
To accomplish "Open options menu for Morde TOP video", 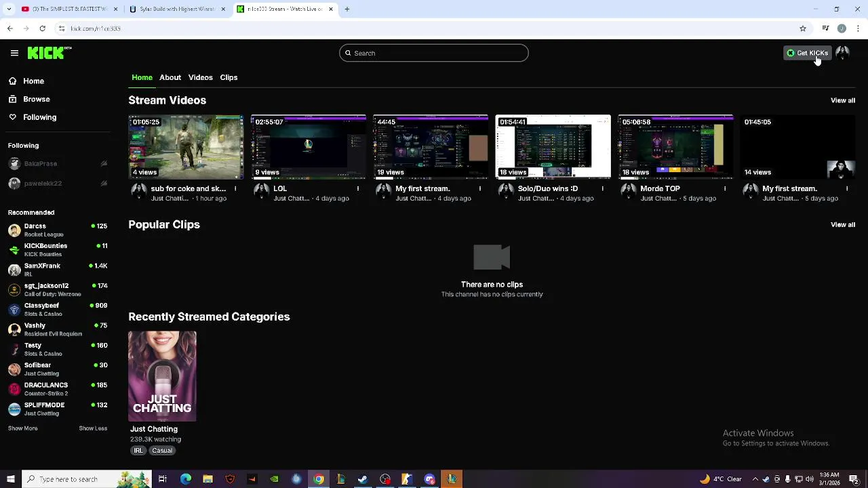I will click(725, 188).
